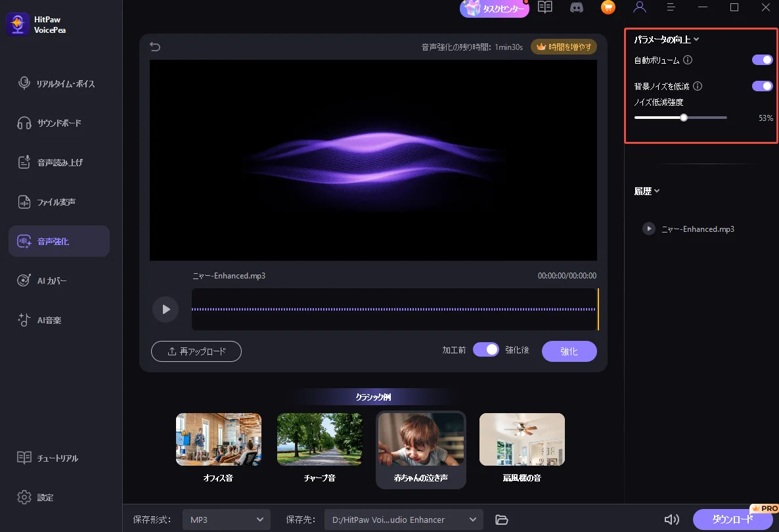
Task: Toggle the 加工前 / 強化後 comparison switch
Action: click(x=486, y=350)
